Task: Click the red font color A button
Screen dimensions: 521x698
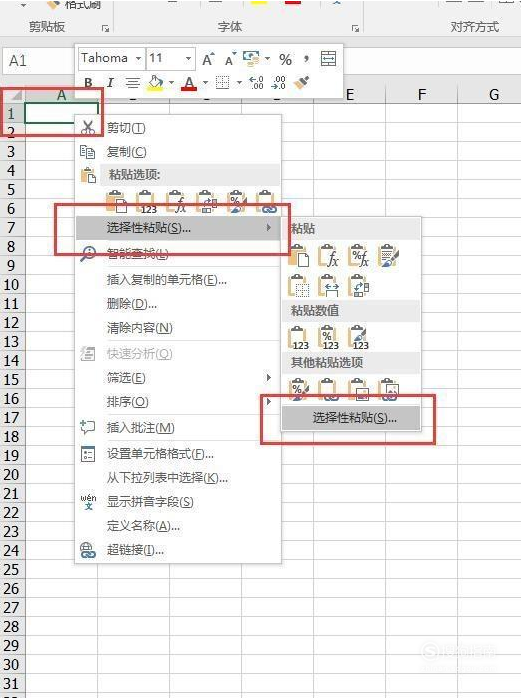Action: pos(189,82)
